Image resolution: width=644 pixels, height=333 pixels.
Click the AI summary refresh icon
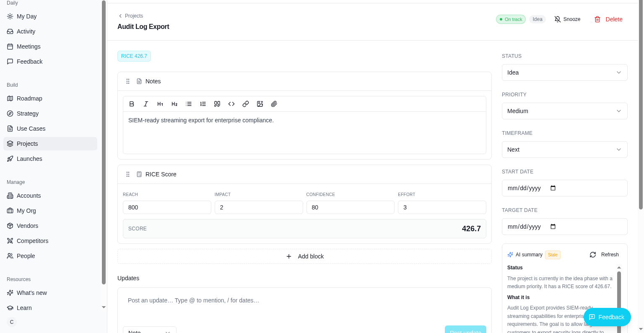tap(593, 255)
